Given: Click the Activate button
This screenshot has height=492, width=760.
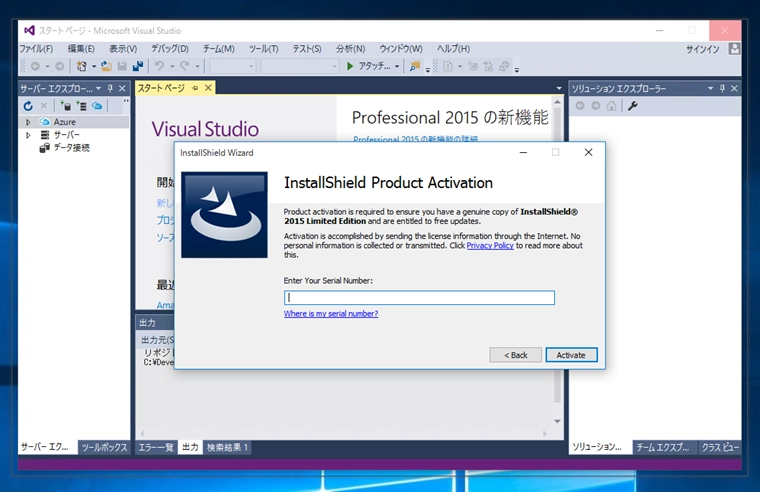Looking at the screenshot, I should tap(571, 355).
